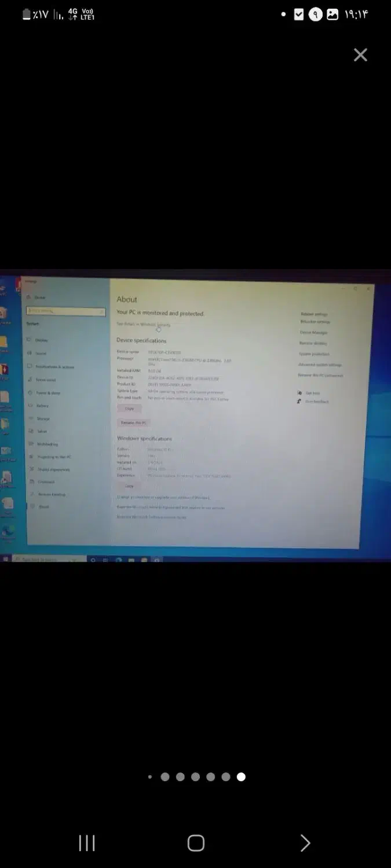Tap the phone Home navigation button
This screenshot has height=868, width=391.
click(x=196, y=843)
